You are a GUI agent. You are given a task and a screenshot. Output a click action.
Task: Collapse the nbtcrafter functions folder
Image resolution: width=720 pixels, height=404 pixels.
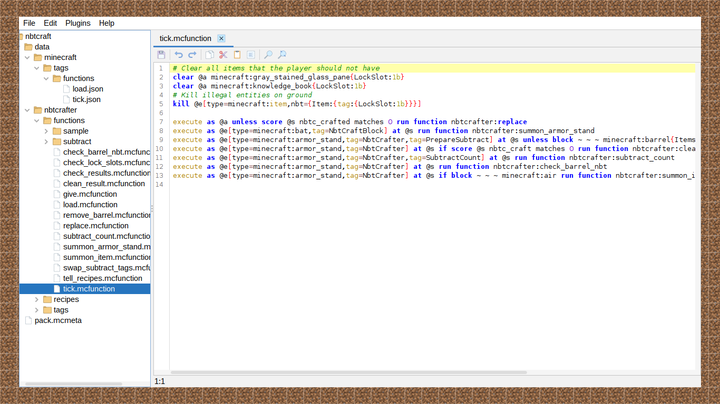[x=37, y=121]
